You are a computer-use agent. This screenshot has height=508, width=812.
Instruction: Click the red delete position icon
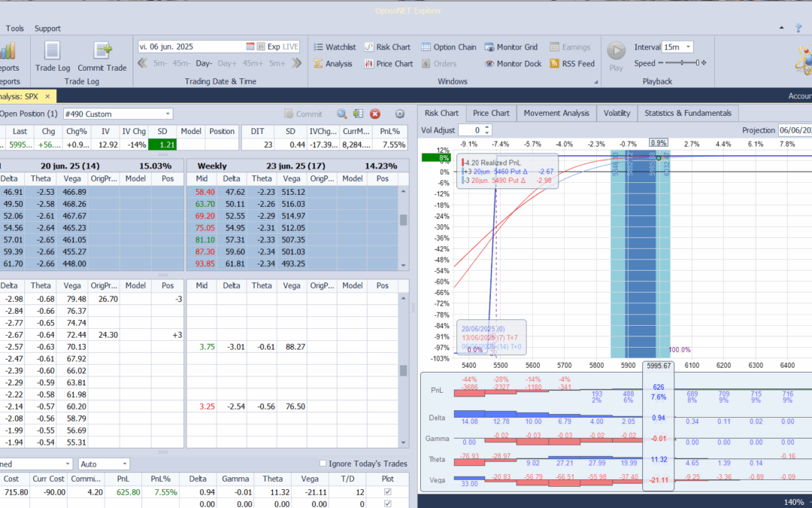pos(375,114)
